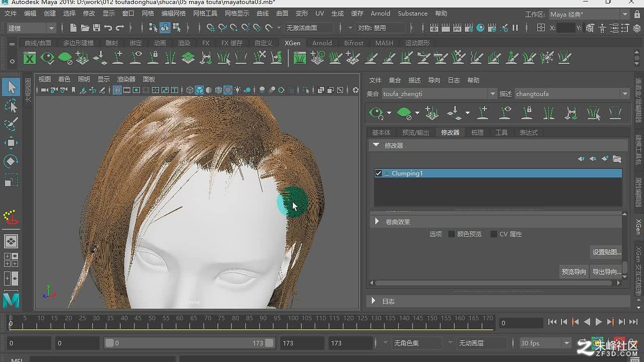Switch to the 基本体 tab in the XGen panel
Viewport: 644px width, 362px height.
(x=381, y=132)
